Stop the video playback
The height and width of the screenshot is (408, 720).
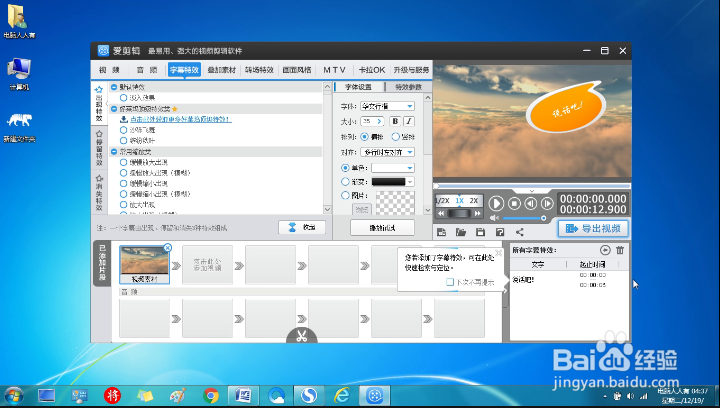click(x=514, y=203)
